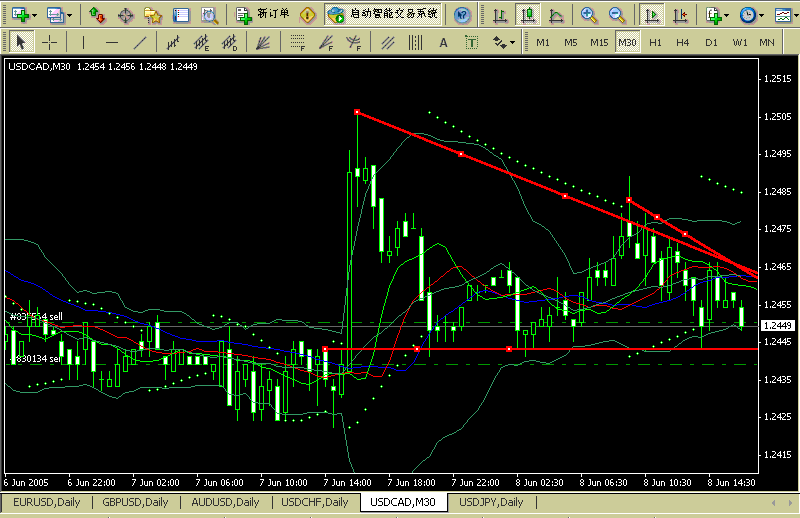Switch to the W1 timeframe

point(740,43)
